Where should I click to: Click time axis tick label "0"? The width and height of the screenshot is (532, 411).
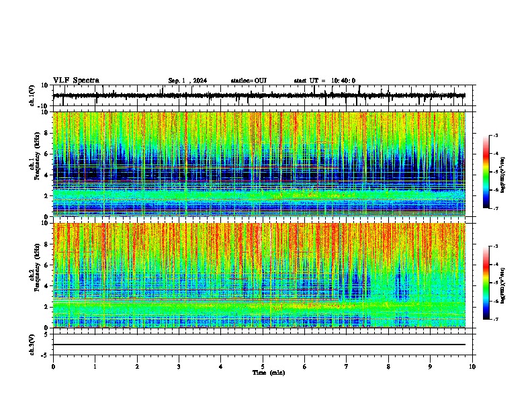coord(53,367)
